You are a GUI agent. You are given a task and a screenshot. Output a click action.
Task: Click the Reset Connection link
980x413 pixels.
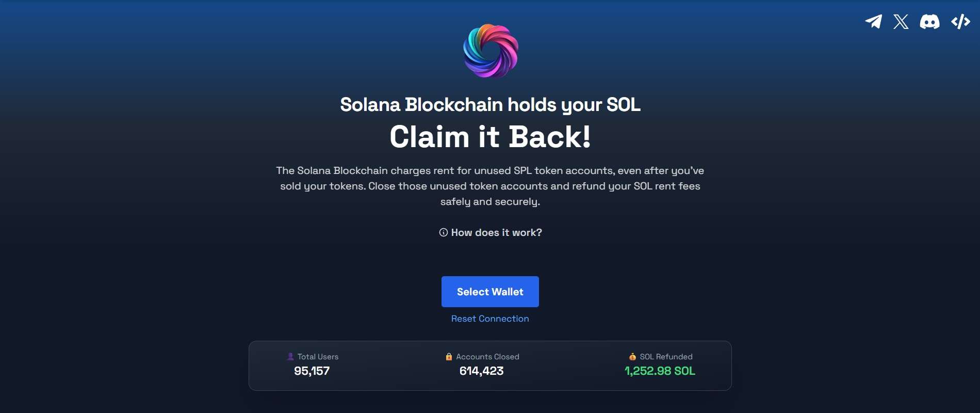coord(490,319)
